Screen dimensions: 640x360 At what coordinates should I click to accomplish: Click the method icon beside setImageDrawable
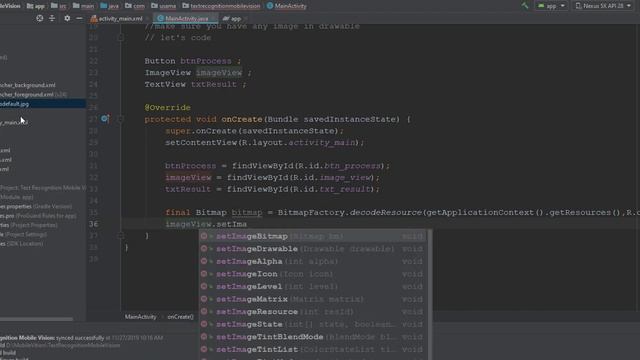pyautogui.click(x=204, y=249)
